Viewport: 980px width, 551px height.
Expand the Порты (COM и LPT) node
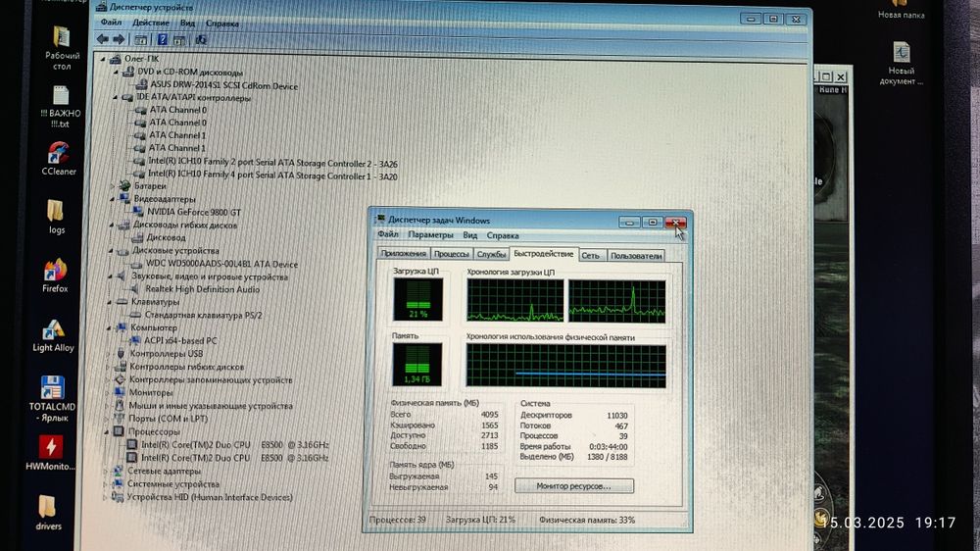pos(107,419)
